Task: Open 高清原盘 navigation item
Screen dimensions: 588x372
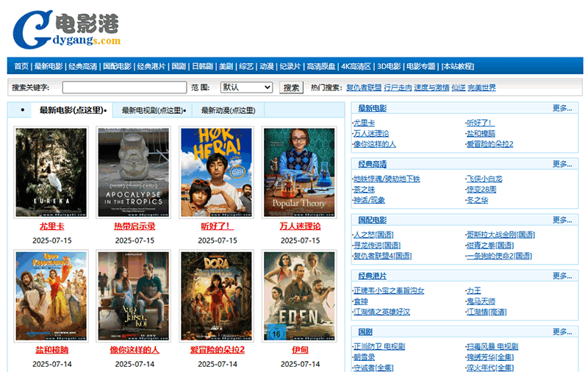Action: pos(321,66)
